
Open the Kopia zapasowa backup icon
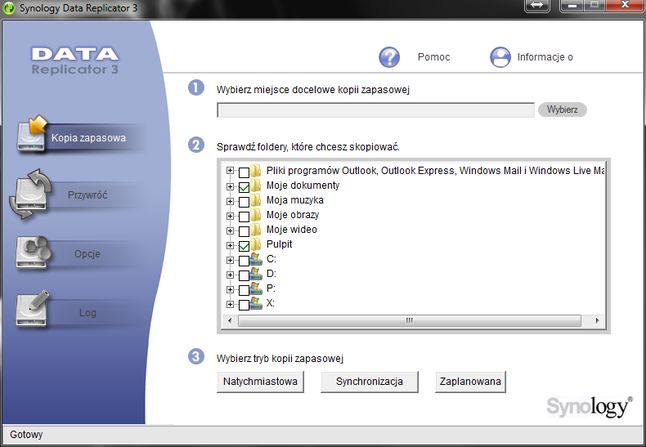[x=32, y=133]
